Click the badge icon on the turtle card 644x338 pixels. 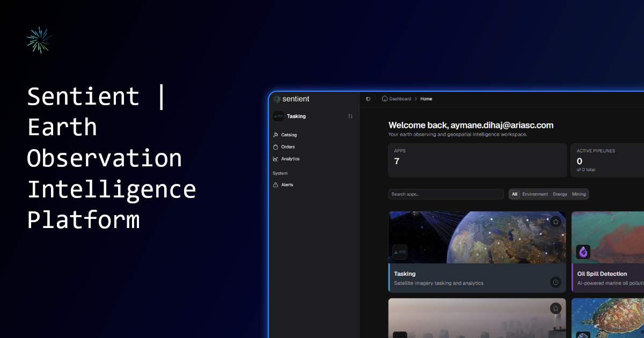coord(583,335)
